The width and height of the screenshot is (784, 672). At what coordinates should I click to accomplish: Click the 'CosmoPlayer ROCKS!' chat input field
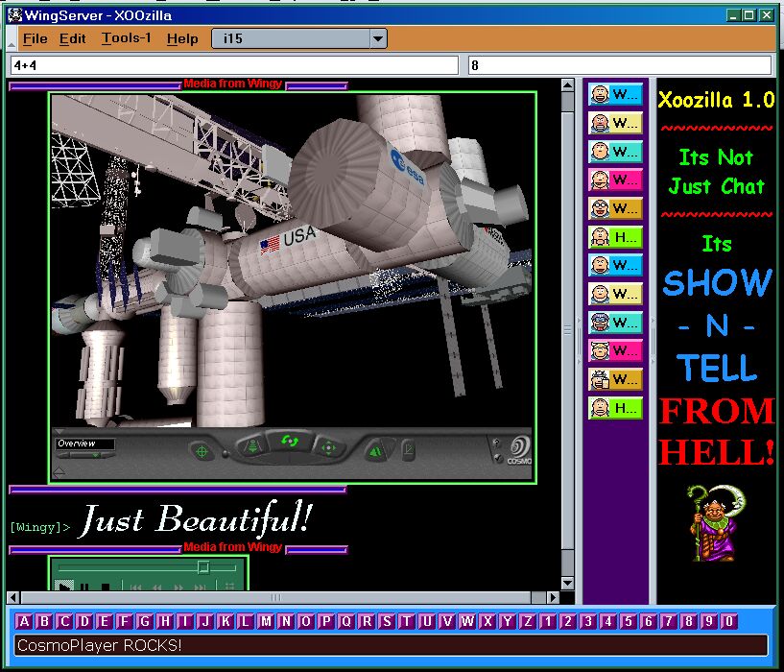coord(392,645)
